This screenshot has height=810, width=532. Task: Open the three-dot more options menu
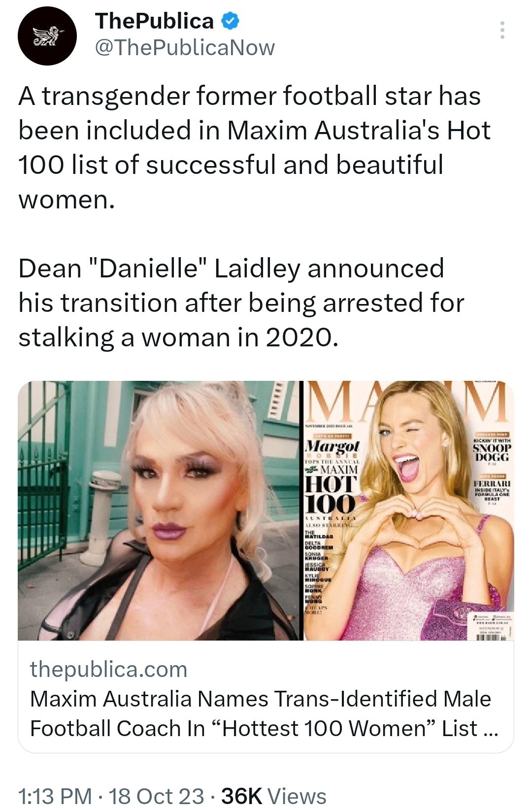click(x=502, y=31)
